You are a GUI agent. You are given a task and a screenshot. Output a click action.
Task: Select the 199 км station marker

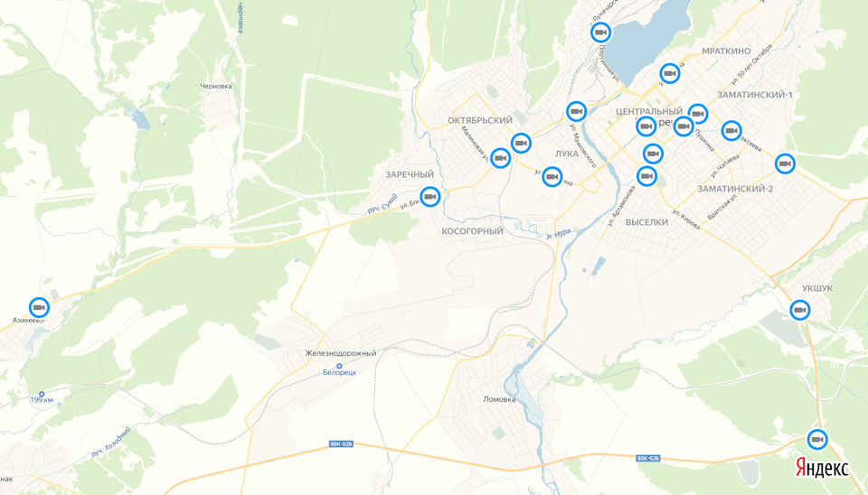coord(42,395)
